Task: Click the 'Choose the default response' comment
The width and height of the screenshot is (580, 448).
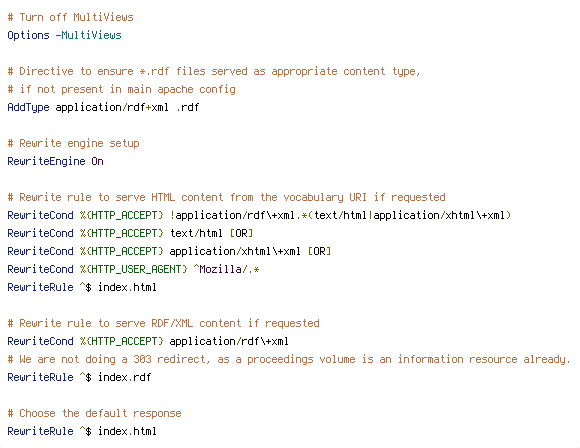Action: pyautogui.click(x=94, y=413)
